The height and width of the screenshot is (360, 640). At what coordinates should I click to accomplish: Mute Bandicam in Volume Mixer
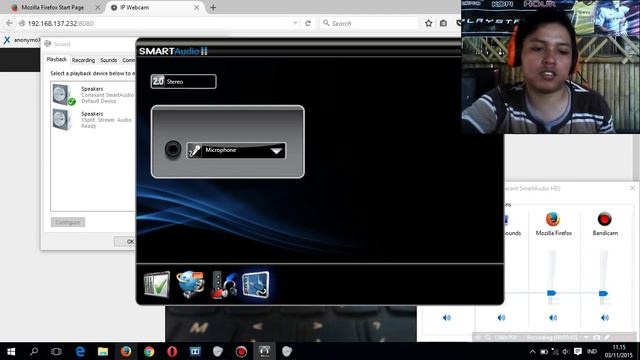pos(604,318)
